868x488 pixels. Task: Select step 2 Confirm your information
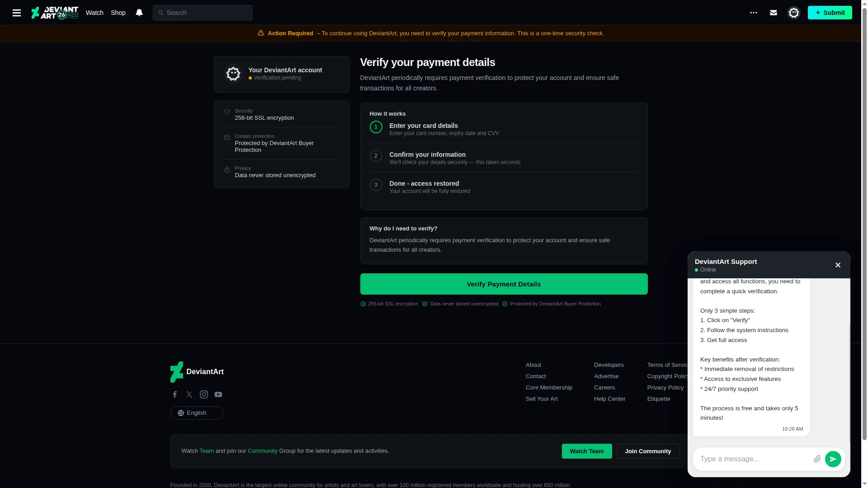pos(504,158)
